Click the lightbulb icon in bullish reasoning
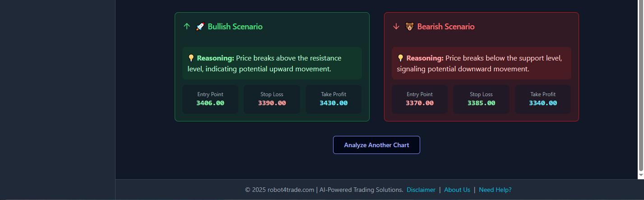The image size is (644, 200). coord(191,58)
